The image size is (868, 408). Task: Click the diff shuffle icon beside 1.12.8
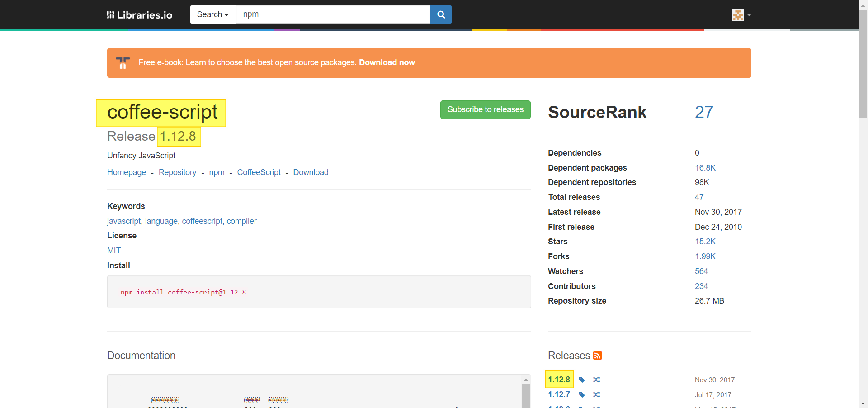[597, 380]
